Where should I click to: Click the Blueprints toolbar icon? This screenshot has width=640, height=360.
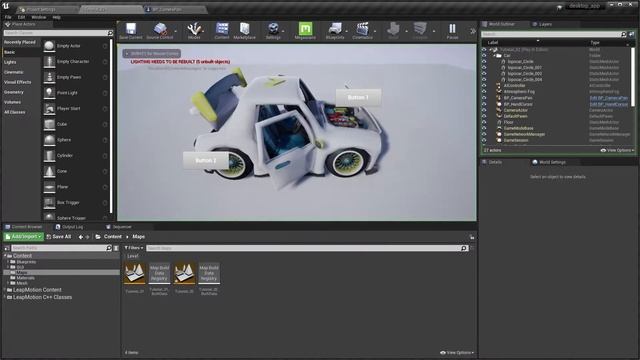(335, 29)
